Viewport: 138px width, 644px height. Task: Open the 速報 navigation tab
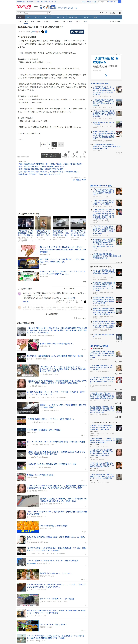coord(28,17)
